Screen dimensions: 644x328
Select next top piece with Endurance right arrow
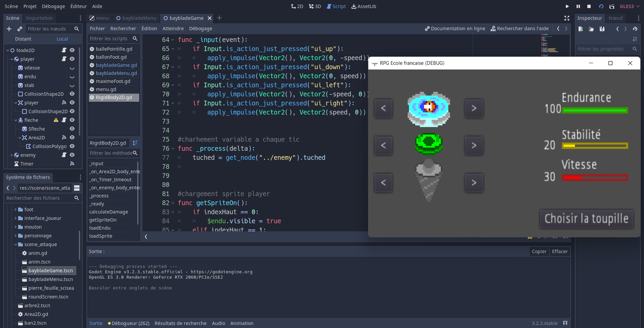[x=474, y=108]
